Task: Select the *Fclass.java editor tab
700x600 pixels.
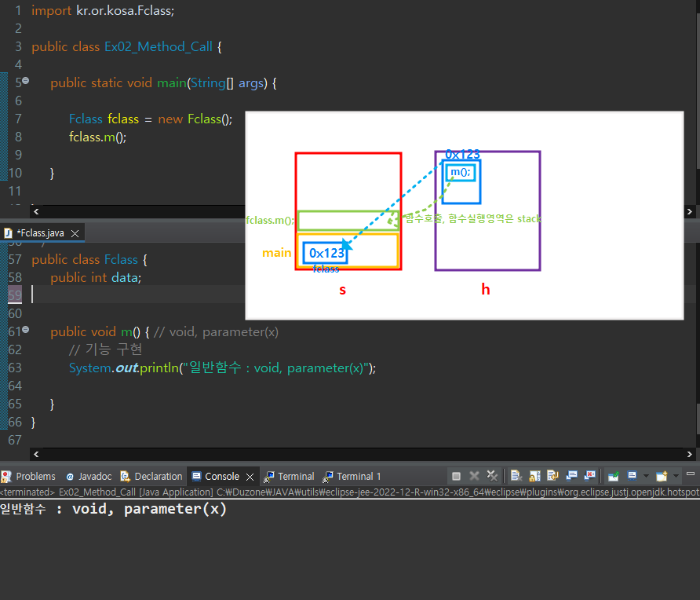Action: (40, 233)
